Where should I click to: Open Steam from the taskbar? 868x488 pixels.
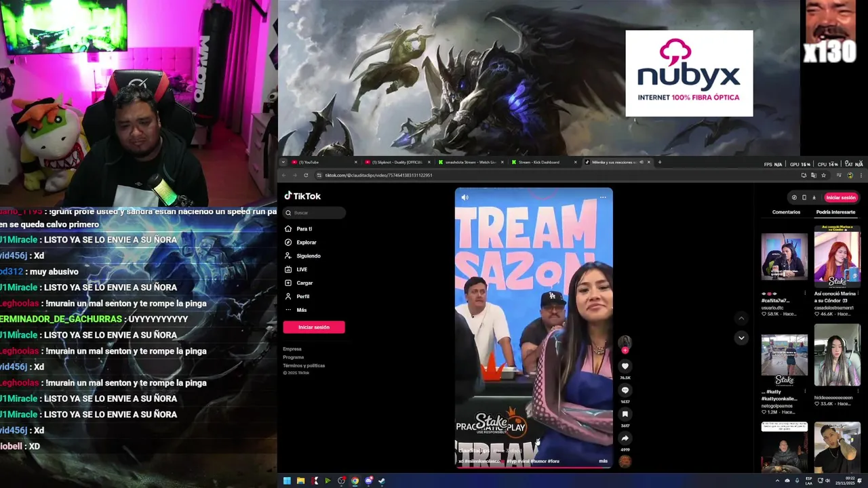click(382, 481)
